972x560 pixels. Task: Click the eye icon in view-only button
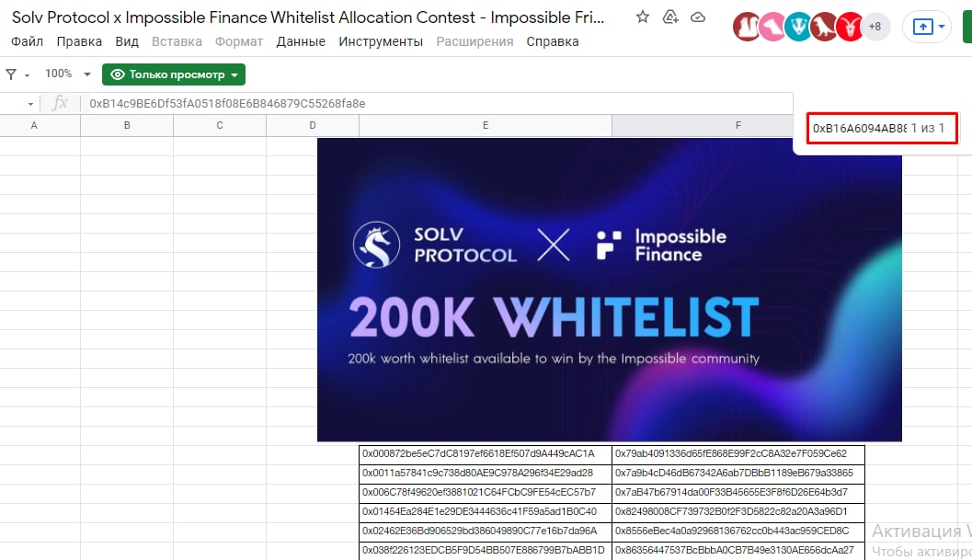click(x=117, y=74)
